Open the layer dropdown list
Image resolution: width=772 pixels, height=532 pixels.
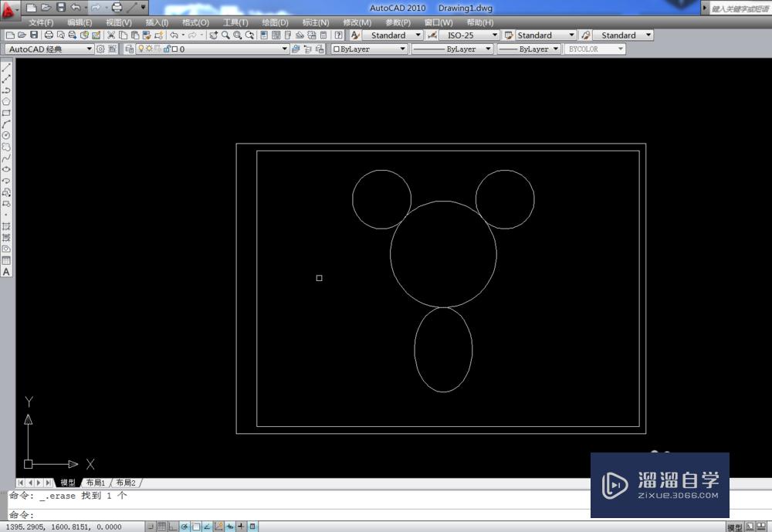pyautogui.click(x=285, y=48)
